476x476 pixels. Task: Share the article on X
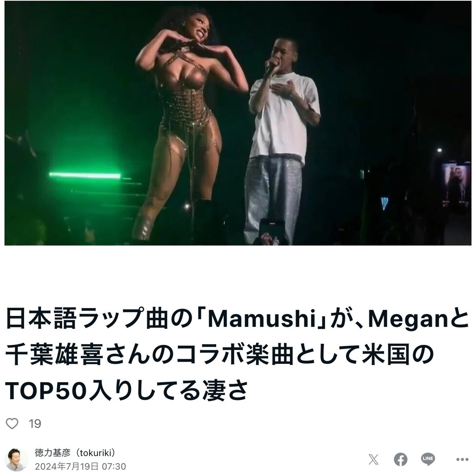373,459
